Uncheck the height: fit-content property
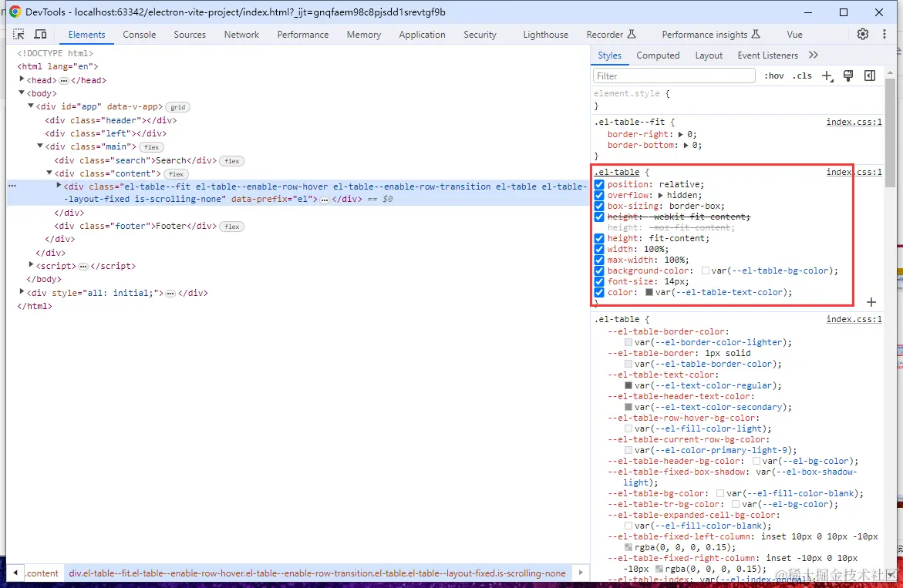Image resolution: width=903 pixels, height=588 pixels. point(599,238)
